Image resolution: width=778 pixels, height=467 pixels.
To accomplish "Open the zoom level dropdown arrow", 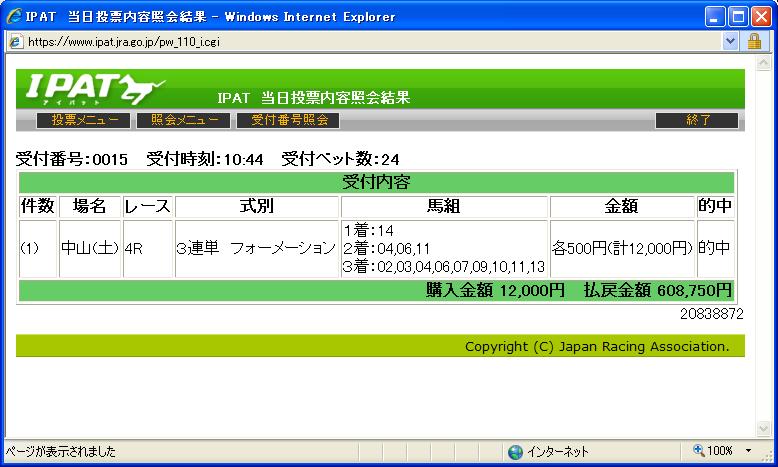I will (x=748, y=451).
